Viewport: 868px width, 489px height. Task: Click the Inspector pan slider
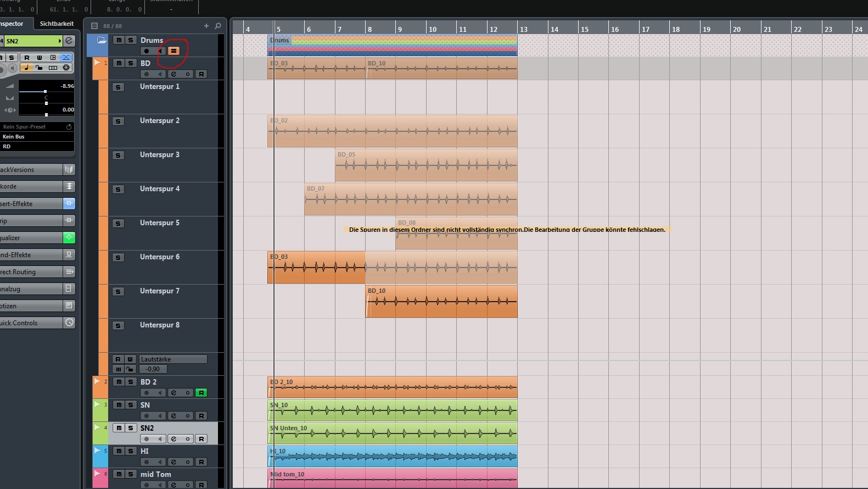(x=47, y=103)
